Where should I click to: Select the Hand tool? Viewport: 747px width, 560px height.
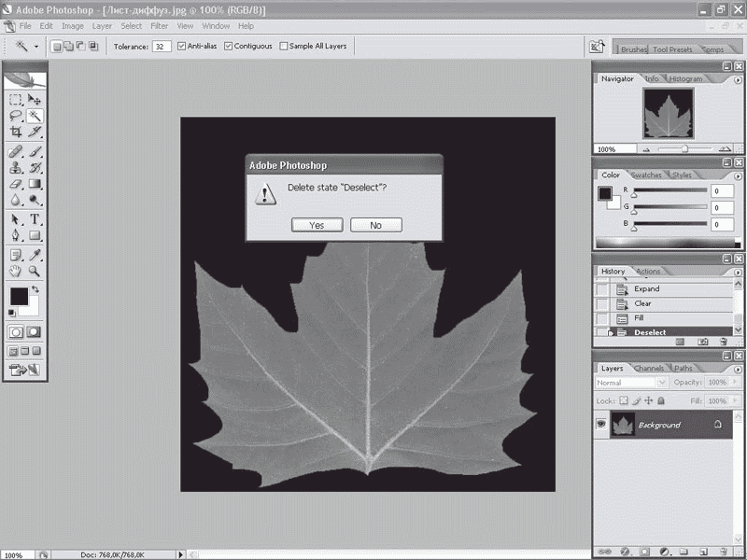pyautogui.click(x=16, y=271)
